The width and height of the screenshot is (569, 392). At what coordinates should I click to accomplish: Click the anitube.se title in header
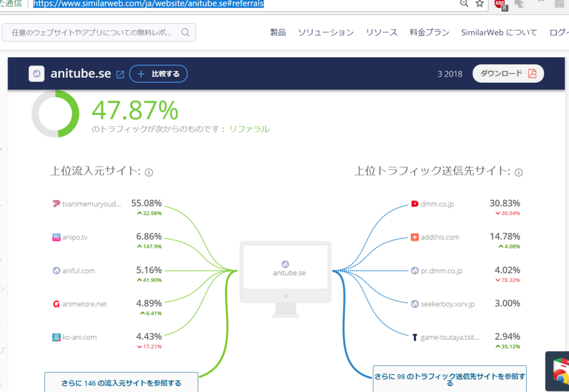[x=81, y=74]
